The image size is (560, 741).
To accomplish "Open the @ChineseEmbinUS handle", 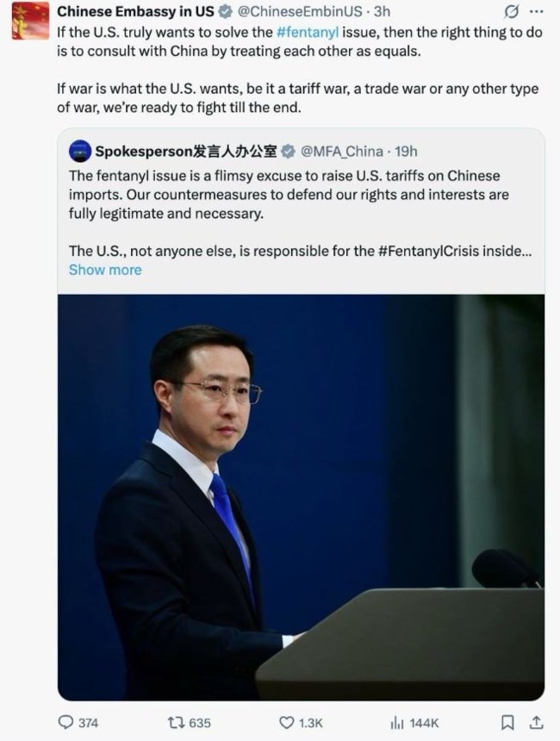I will point(300,11).
